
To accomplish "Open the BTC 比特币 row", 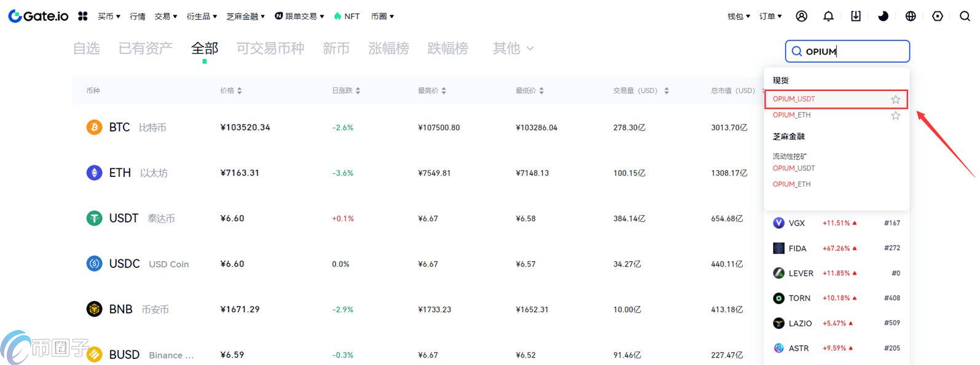I will coord(417,127).
